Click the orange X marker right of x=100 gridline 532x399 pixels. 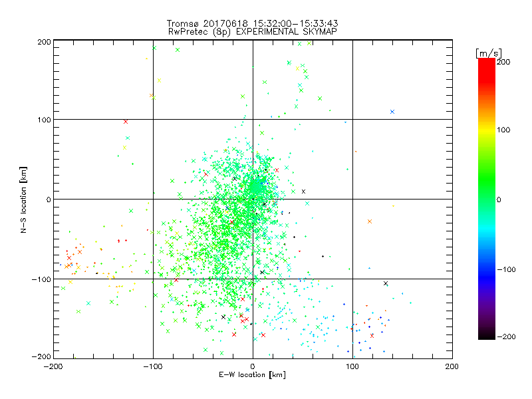tap(370, 221)
